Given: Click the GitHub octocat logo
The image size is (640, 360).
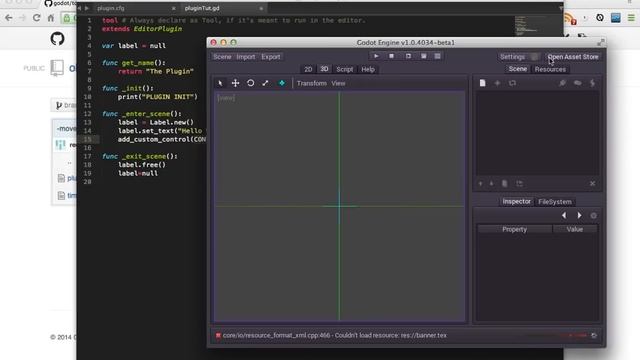Looking at the screenshot, I should [x=57, y=39].
